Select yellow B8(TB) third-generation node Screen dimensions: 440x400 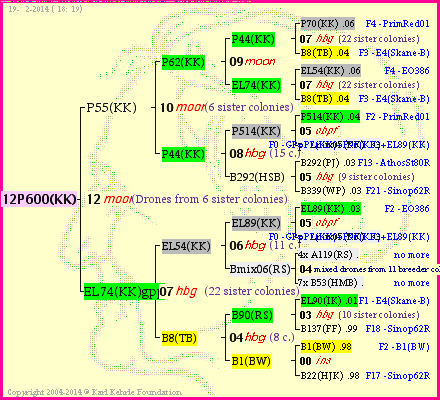tap(179, 338)
